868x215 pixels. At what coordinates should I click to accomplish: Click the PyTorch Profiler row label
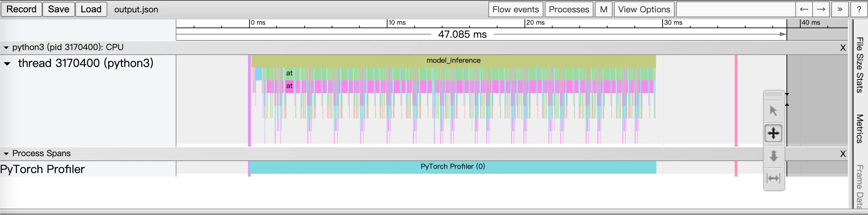[42, 170]
